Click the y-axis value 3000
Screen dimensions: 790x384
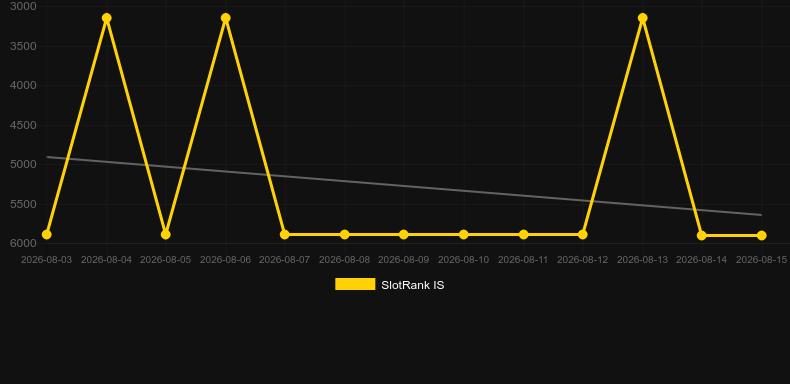23,6
